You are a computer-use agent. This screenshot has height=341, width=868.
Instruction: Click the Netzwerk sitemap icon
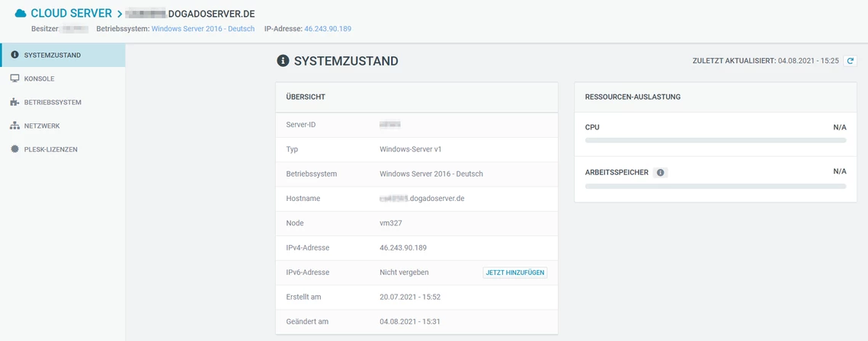[15, 126]
